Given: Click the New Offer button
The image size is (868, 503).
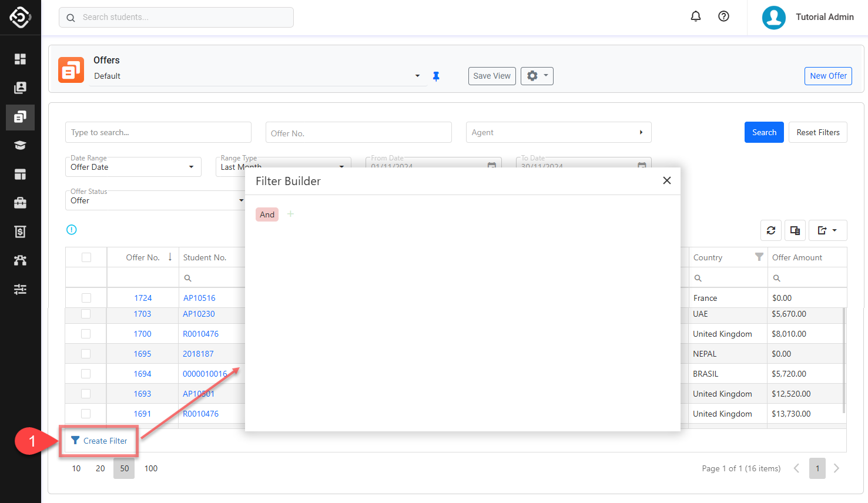Looking at the screenshot, I should pos(827,76).
